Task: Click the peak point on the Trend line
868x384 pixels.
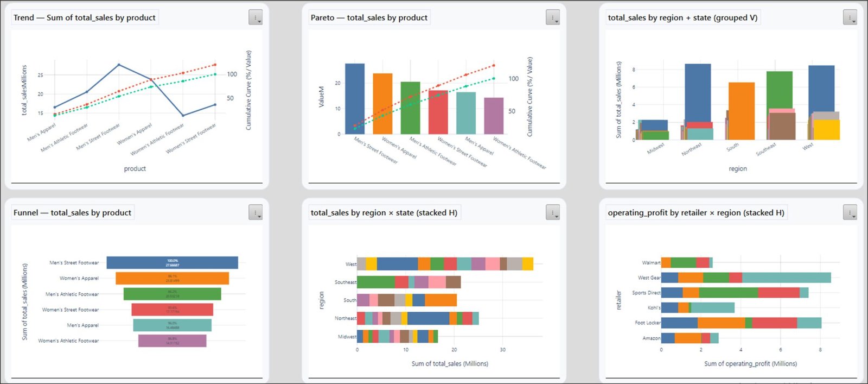Action: (x=119, y=65)
